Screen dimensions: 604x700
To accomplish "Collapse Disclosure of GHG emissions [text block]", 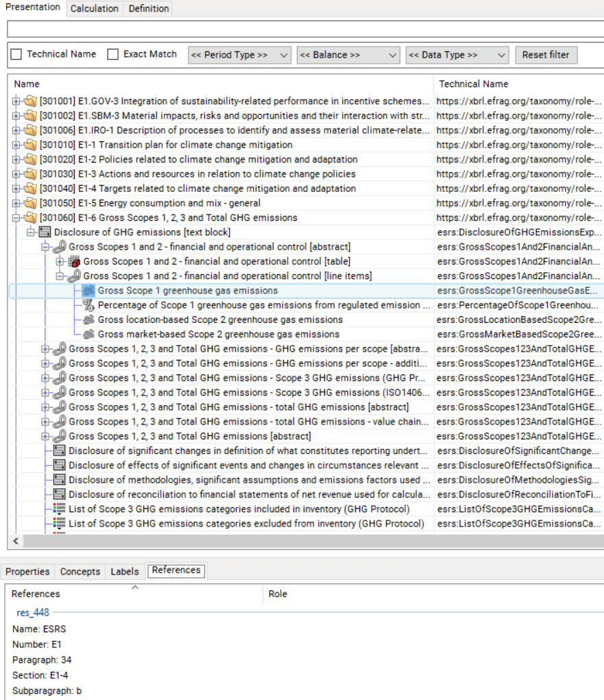I will [30, 232].
